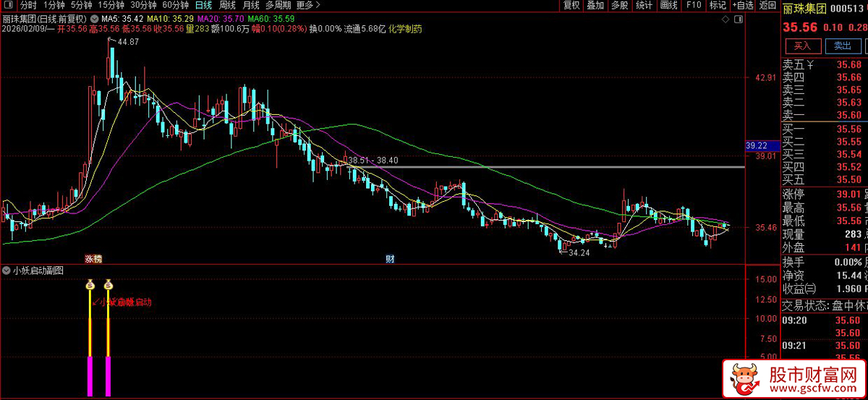Click the MA60 indicator label
The height and width of the screenshot is (400, 868).
(270, 17)
